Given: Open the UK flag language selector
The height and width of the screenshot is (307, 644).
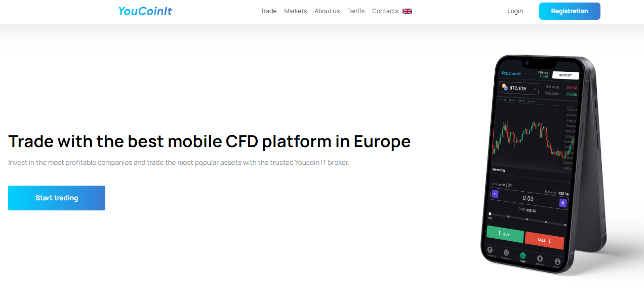Looking at the screenshot, I should click(407, 11).
